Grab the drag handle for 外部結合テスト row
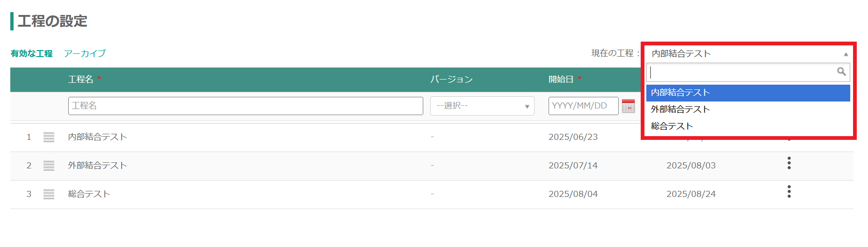This screenshot has height=247, width=868. point(49,166)
